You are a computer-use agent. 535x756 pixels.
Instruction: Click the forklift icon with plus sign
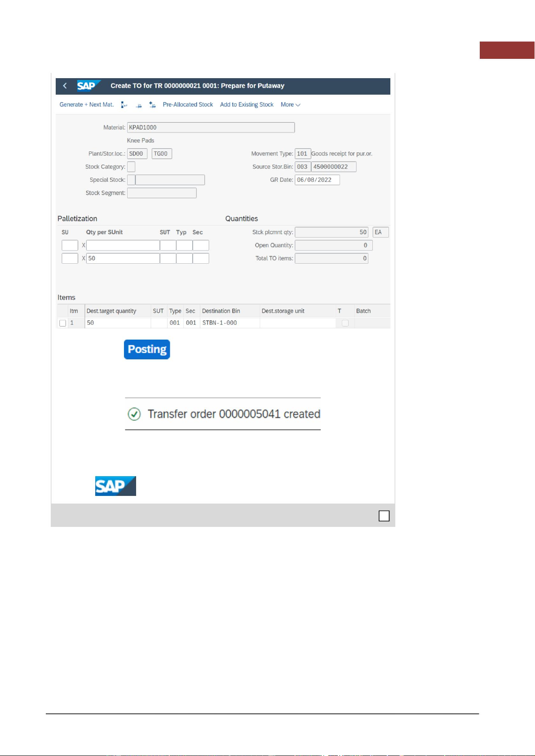[x=152, y=105]
